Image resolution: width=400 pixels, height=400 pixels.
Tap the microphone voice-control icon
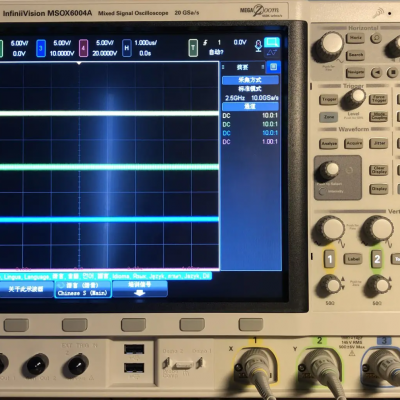tap(258, 46)
